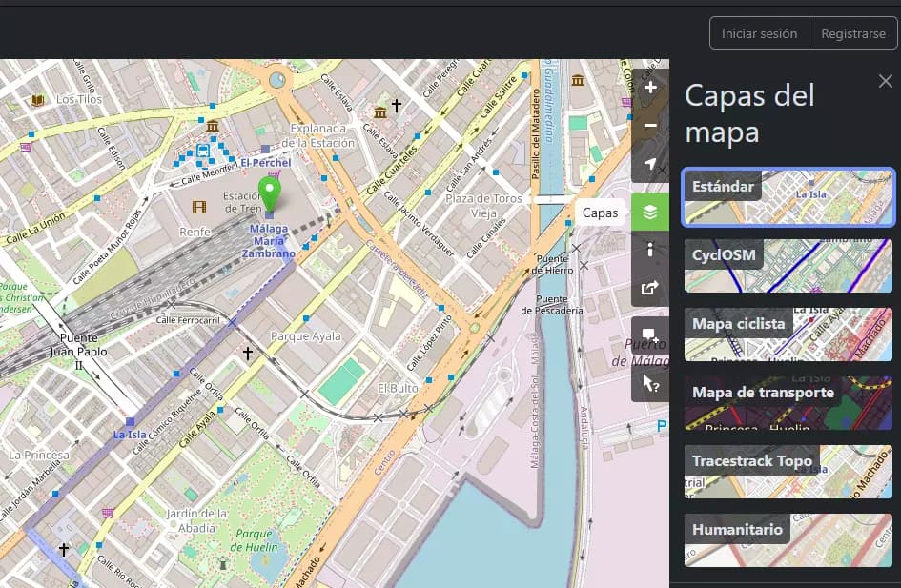Activate the query features tool
Viewport: 901px width, 588px height.
click(650, 383)
